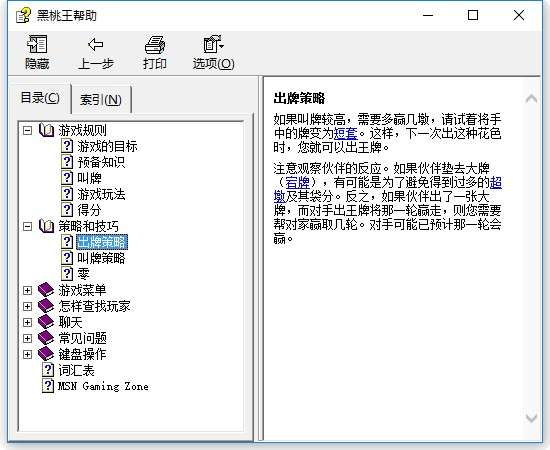Expand the 常见问题 node
Viewport: 550px width, 450px height.
tap(27, 338)
